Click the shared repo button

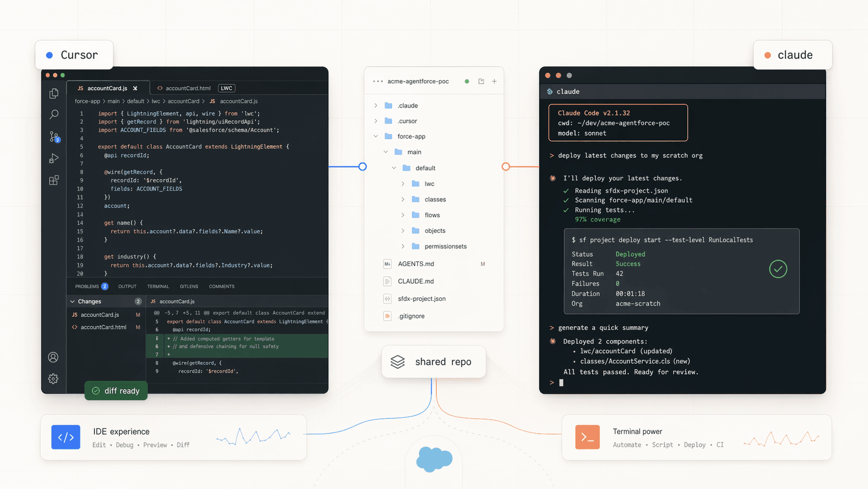pos(433,362)
